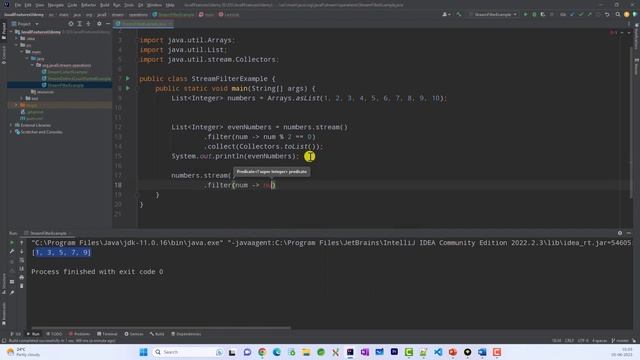Toggle the Project tool window side button
This screenshot has height=360, width=640.
pyautogui.click(x=4, y=31)
